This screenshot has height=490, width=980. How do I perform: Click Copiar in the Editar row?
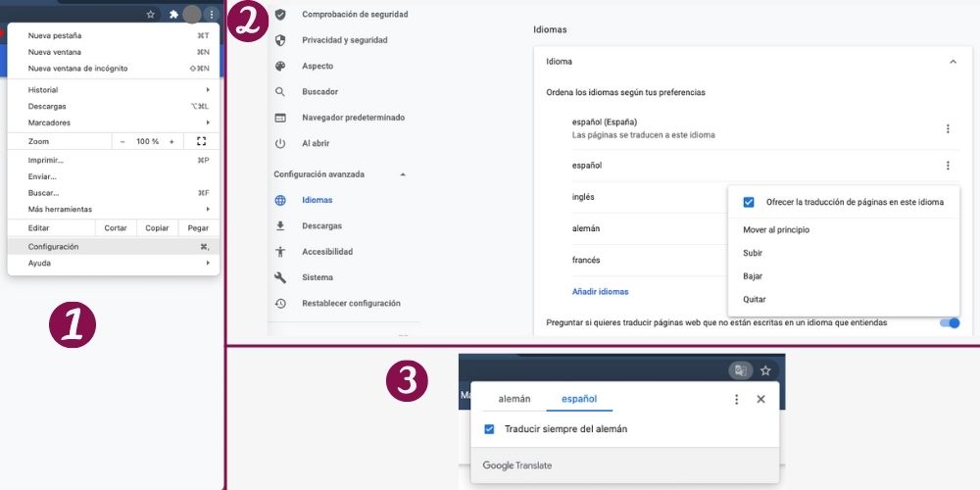157,228
